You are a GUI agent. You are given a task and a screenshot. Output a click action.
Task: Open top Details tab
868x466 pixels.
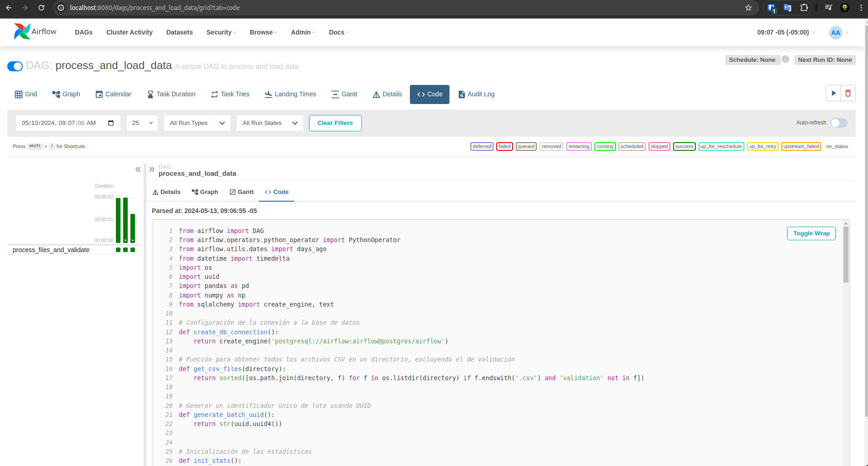tap(388, 94)
